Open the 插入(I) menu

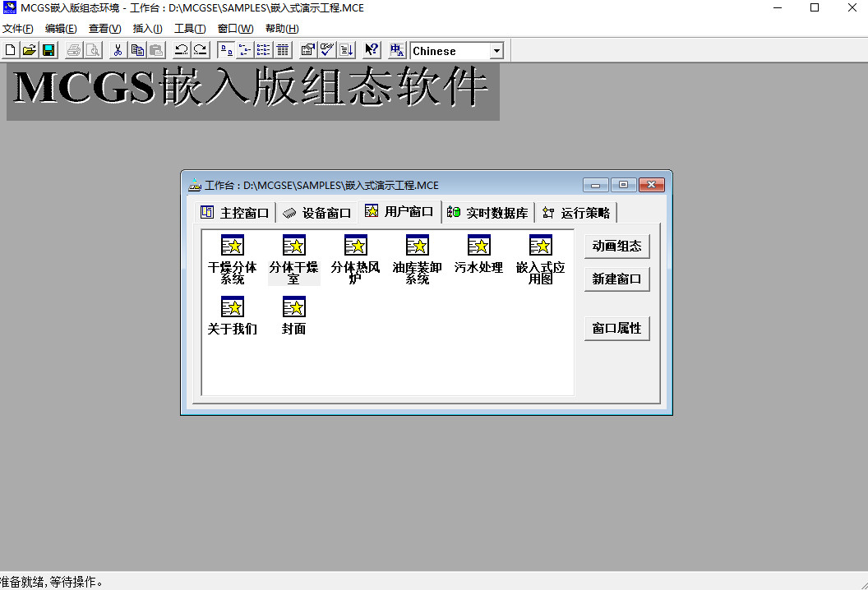147,29
